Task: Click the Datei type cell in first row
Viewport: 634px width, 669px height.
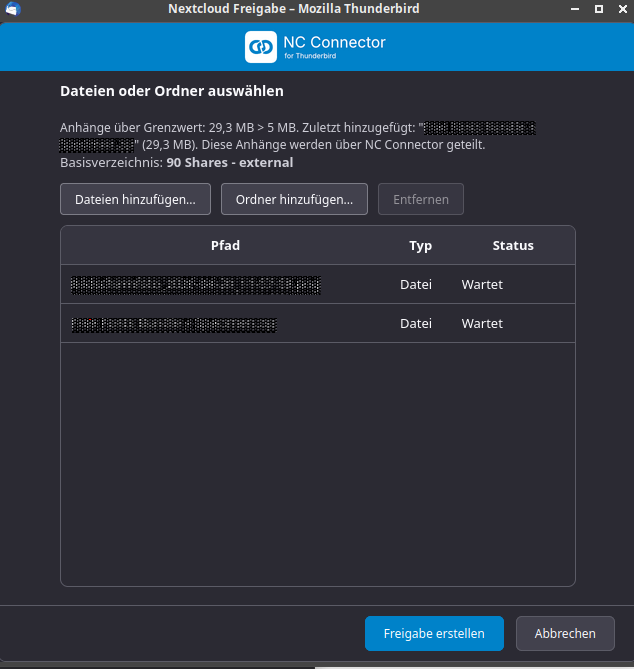Action: 416,285
